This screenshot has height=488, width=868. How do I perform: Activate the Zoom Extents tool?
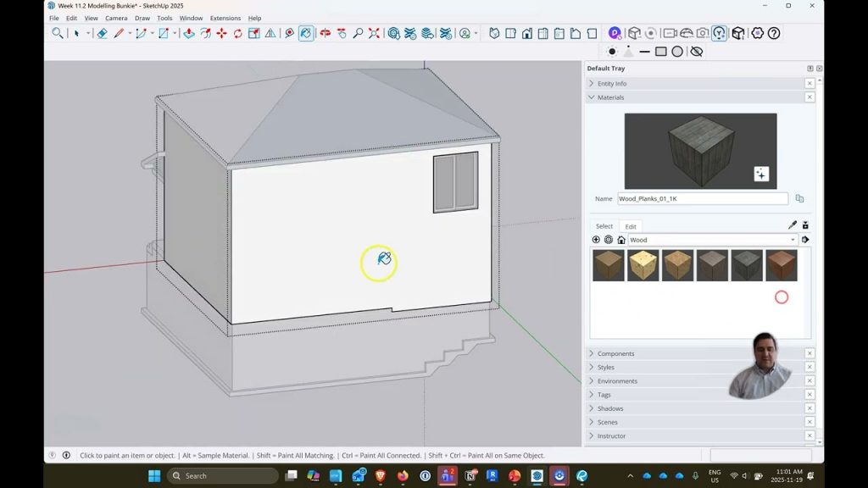(374, 33)
